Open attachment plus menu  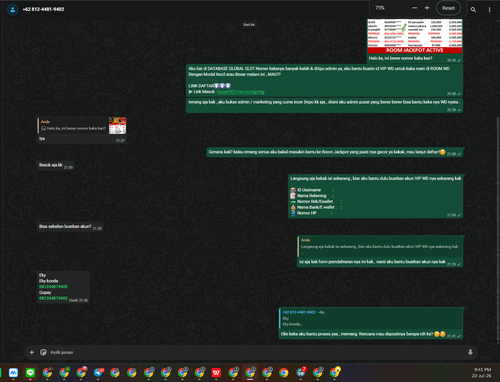(32, 352)
